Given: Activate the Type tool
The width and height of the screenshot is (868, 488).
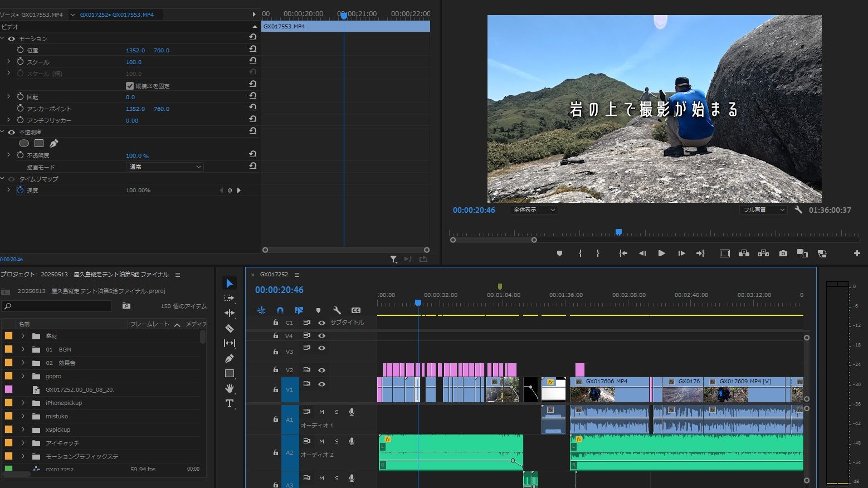Looking at the screenshot, I should point(229,403).
